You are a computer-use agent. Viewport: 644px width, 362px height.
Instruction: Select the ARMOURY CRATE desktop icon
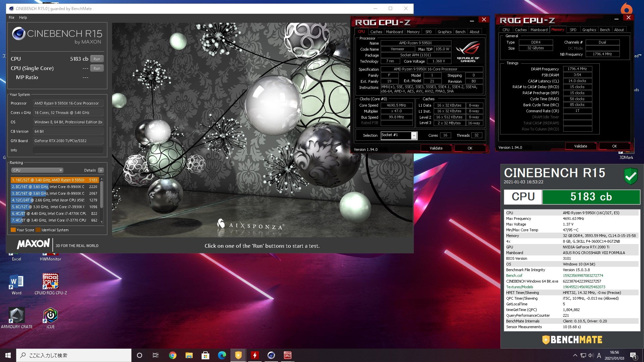[x=17, y=318]
